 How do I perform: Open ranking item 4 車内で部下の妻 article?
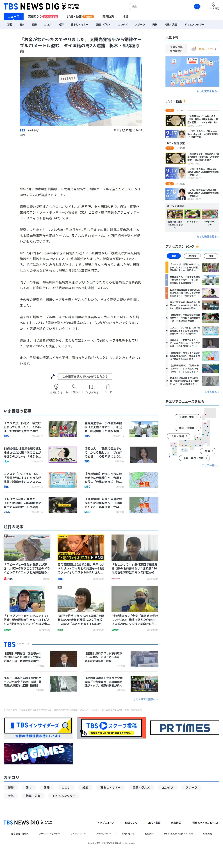pyautogui.click(x=192, y=305)
